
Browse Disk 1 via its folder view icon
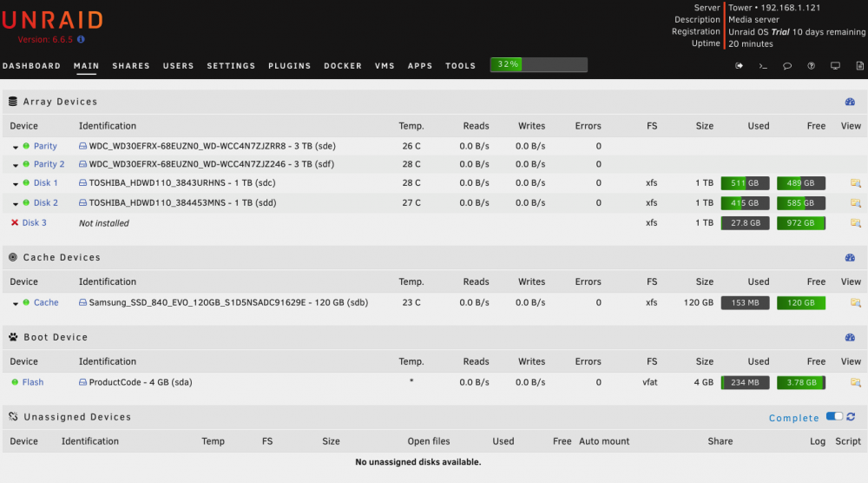tap(855, 183)
